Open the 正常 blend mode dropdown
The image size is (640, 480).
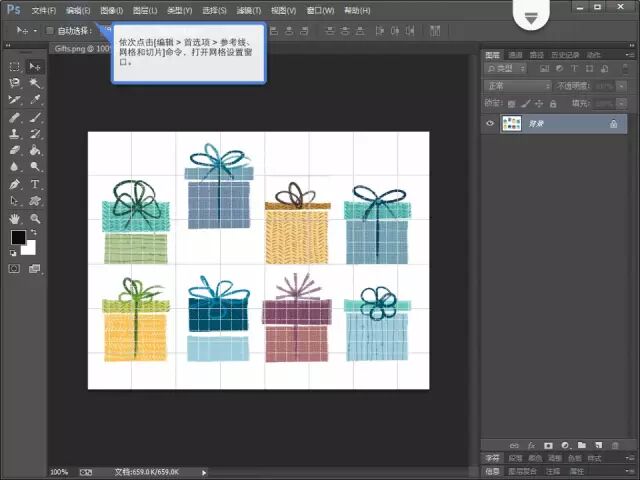517,86
